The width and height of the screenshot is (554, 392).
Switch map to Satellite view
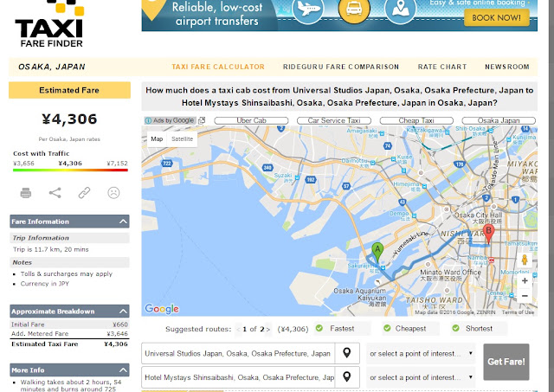coord(183,139)
